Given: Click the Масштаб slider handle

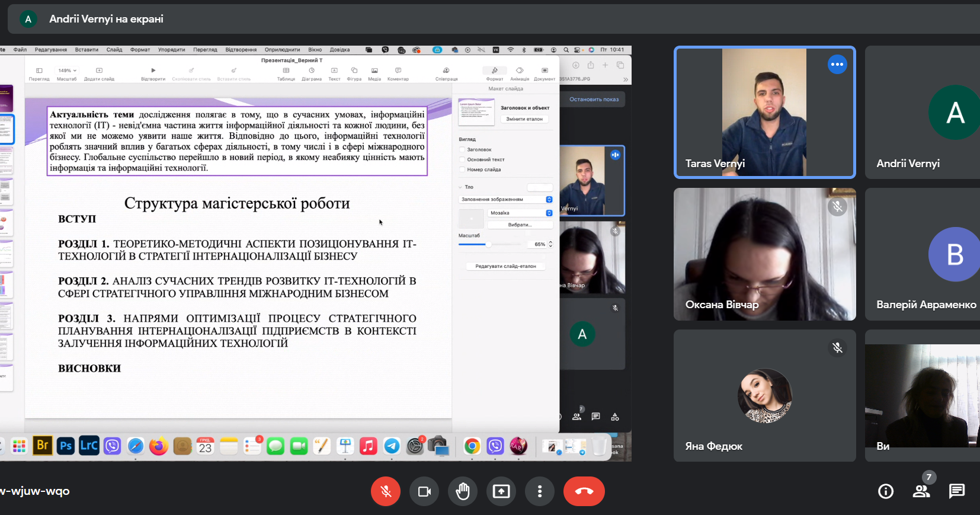Looking at the screenshot, I should click(488, 244).
